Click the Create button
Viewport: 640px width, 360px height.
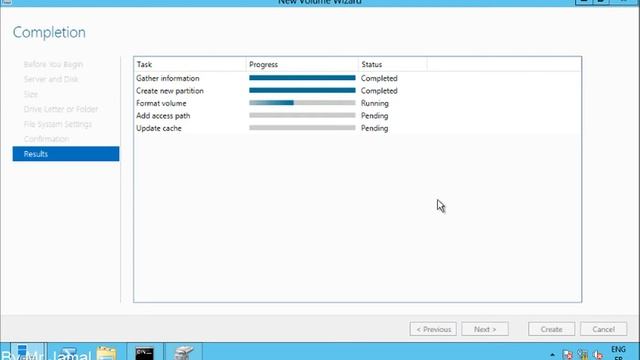point(551,329)
